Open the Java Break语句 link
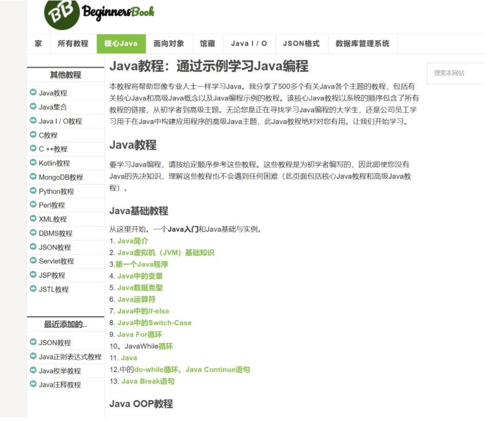This screenshot has width=504, height=422. (148, 381)
